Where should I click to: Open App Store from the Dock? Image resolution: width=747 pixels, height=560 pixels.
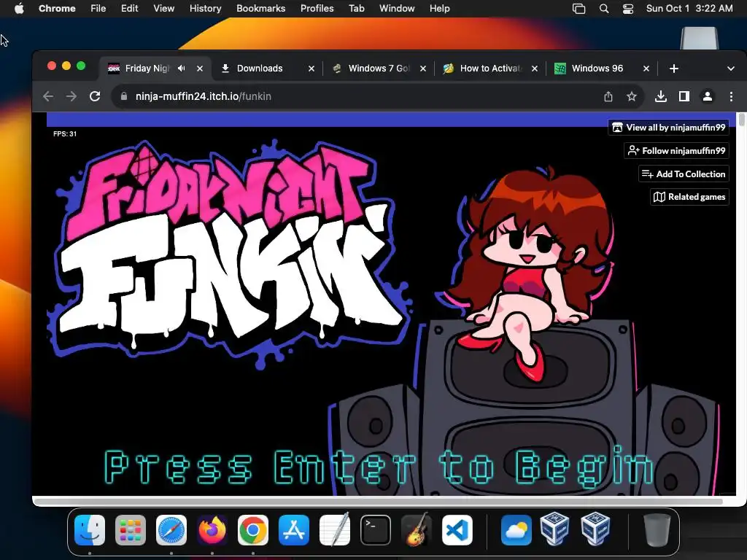tap(294, 530)
